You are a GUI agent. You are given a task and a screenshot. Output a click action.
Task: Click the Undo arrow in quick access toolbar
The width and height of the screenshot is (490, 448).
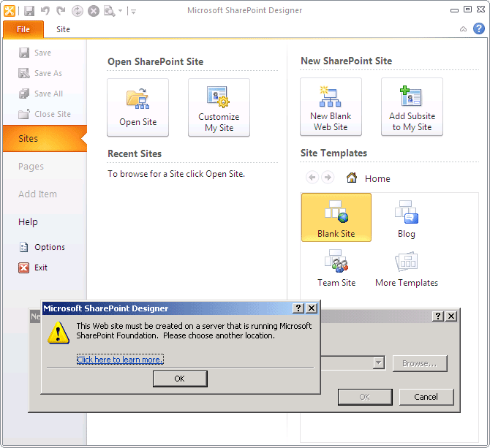[x=45, y=11]
